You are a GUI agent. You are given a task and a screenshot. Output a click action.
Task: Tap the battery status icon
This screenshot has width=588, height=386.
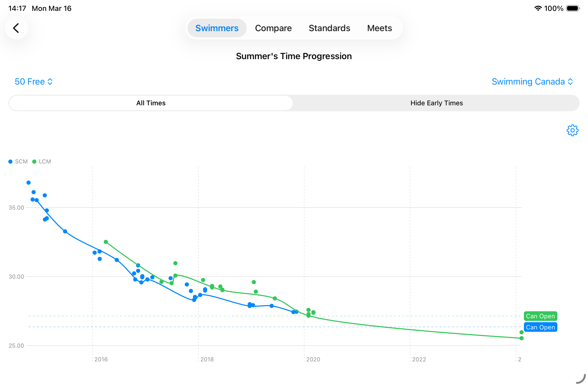point(573,8)
